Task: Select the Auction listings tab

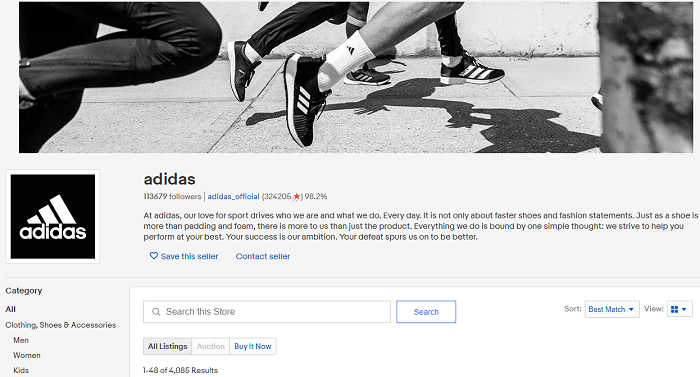Action: [x=211, y=346]
